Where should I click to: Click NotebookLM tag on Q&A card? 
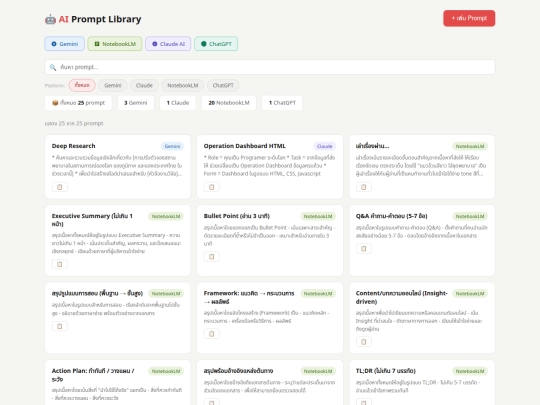[470, 216]
